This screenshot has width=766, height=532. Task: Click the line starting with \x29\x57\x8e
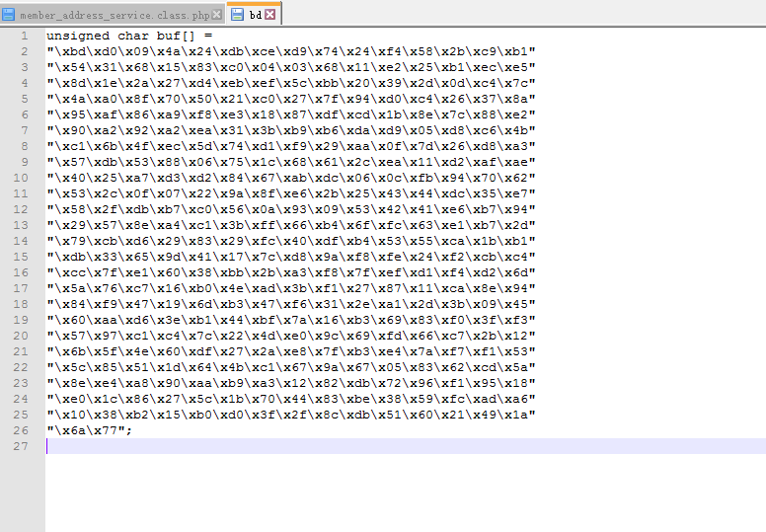(x=291, y=225)
